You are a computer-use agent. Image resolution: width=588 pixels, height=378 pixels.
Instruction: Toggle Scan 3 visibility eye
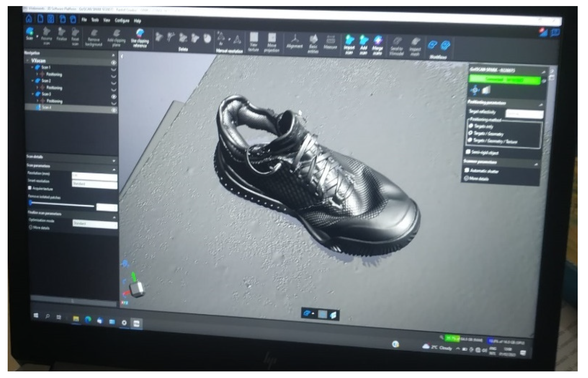114,97
